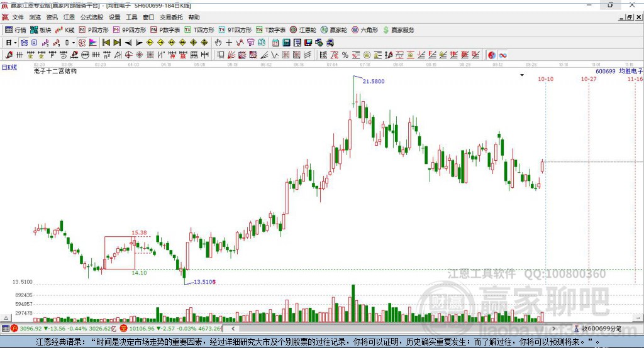This screenshot has height=348, width=644.
Task: Jump to the first bar with skip-start icon
Action: click(x=106, y=43)
